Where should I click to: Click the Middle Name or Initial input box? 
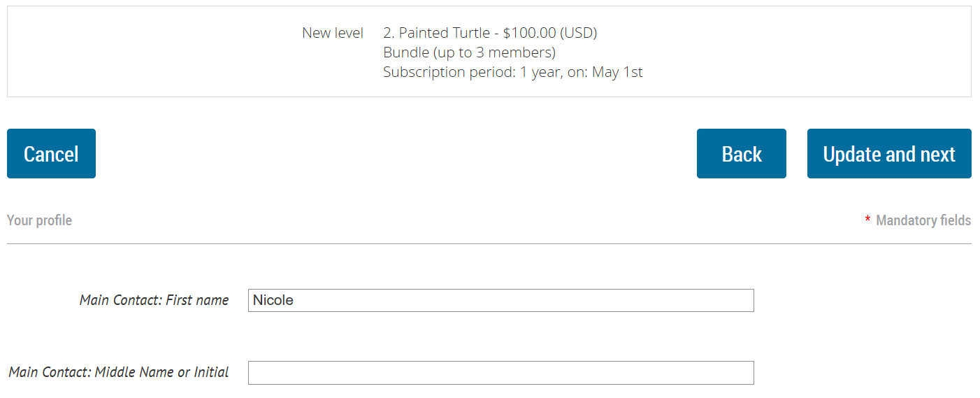(500, 373)
